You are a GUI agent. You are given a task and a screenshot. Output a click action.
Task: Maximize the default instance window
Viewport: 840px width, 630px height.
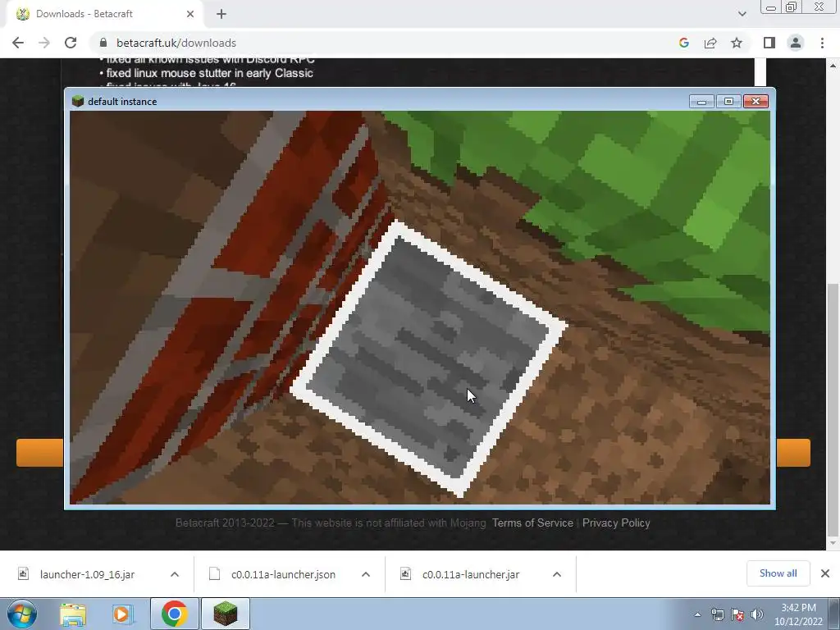[x=728, y=101]
